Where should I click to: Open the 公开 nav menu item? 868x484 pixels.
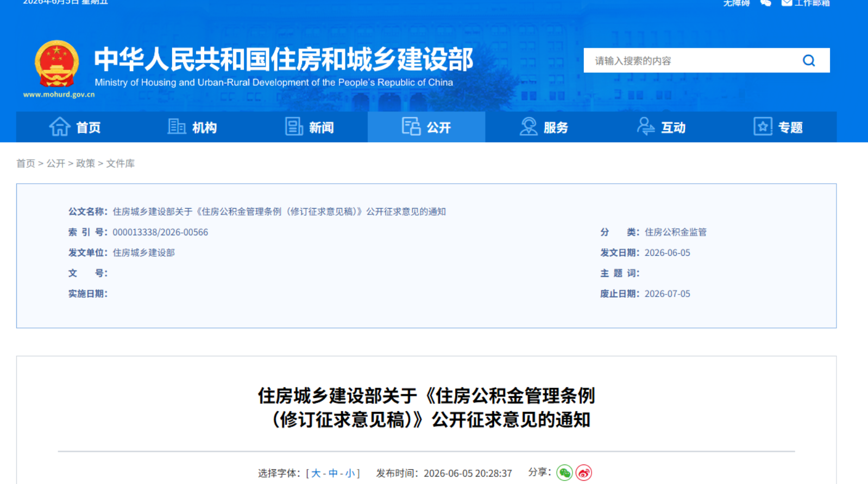click(x=426, y=127)
